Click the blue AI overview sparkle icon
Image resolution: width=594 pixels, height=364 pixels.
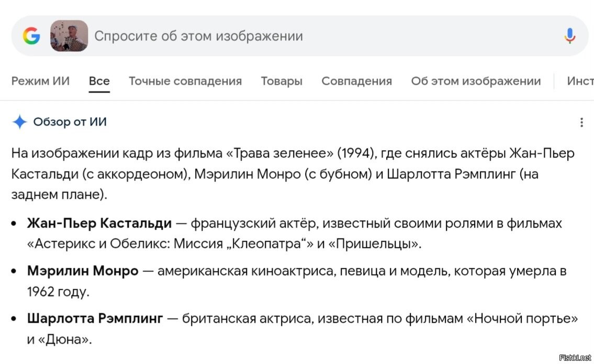[x=19, y=122]
